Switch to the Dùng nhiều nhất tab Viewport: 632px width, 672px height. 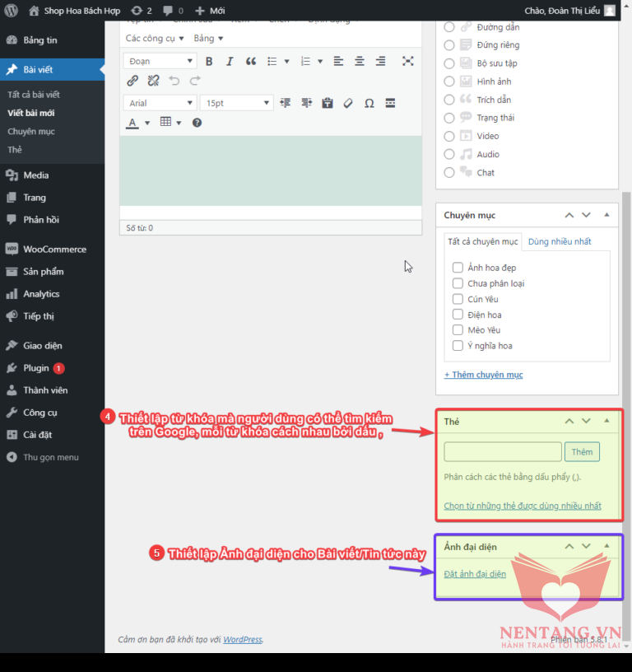[560, 241]
